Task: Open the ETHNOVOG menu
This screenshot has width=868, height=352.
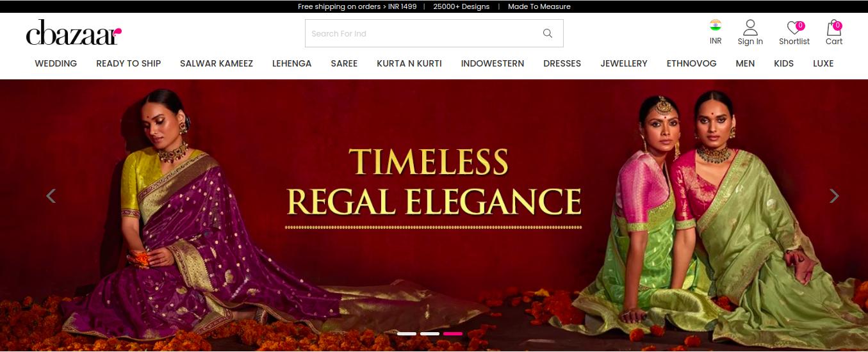Action: coord(691,63)
